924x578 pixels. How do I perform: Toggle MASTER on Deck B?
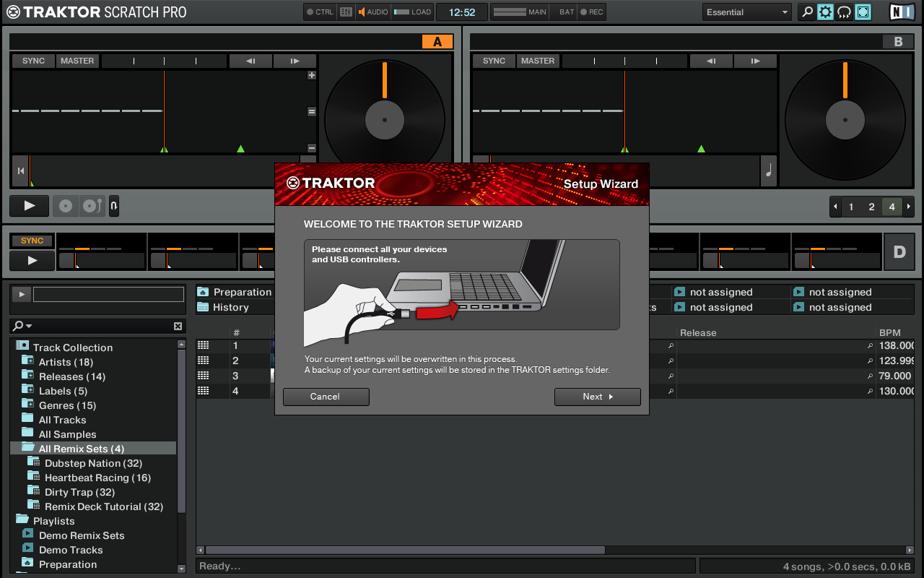(538, 61)
